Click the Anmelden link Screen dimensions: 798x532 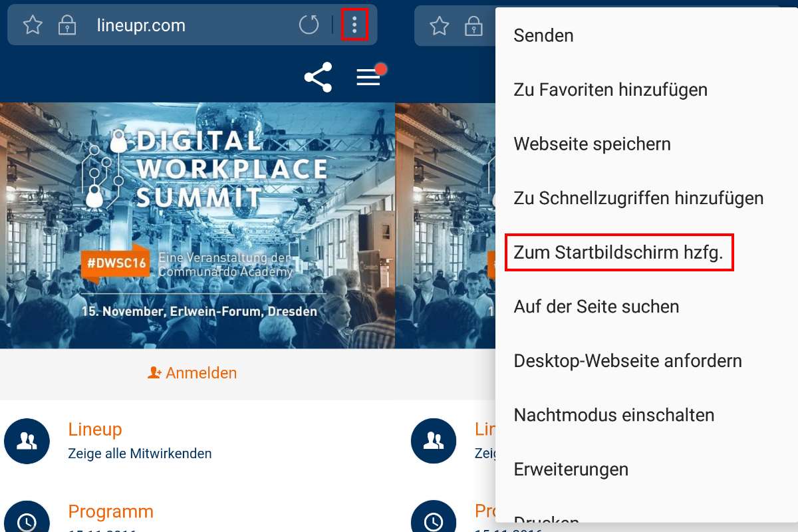tap(192, 372)
